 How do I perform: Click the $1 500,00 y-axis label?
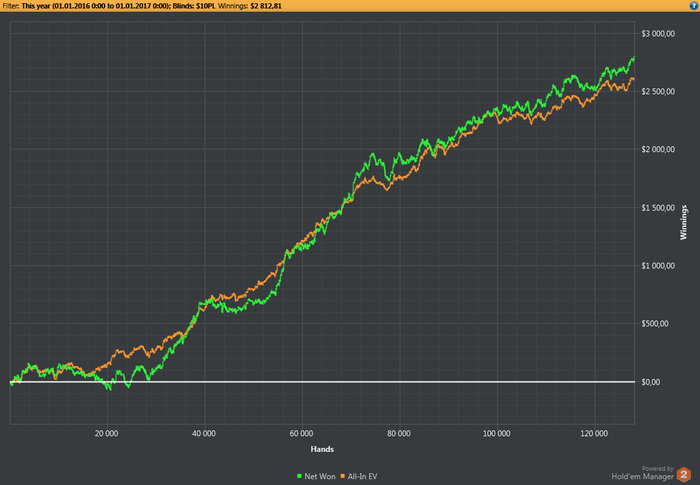[x=658, y=208]
